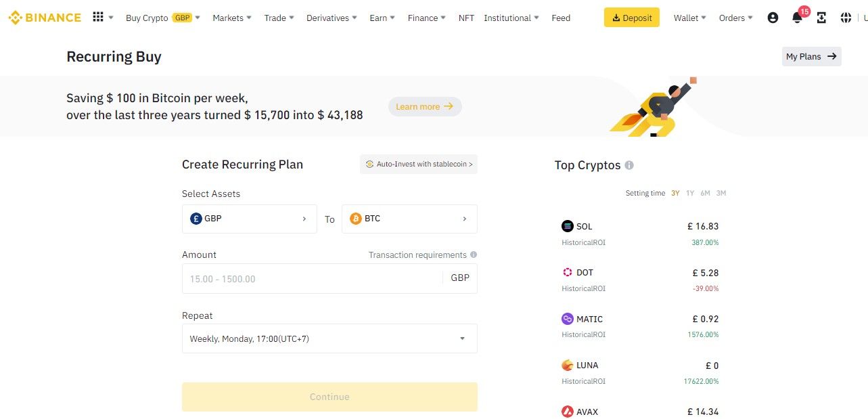Click the DOT coin icon
Screen dimensions: 868x419
point(568,272)
